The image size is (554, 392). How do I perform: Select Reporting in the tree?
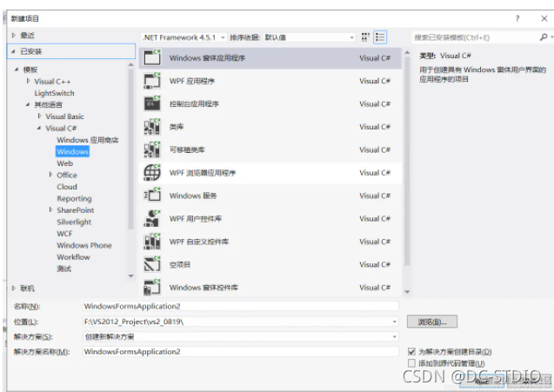[x=74, y=198]
